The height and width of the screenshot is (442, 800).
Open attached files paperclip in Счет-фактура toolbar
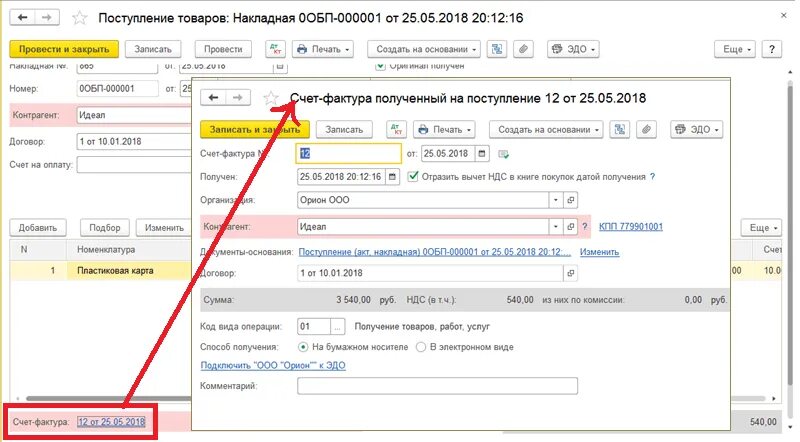click(646, 130)
